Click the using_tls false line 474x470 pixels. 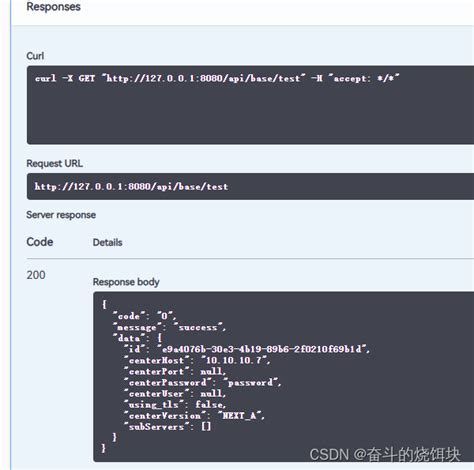[175, 404]
